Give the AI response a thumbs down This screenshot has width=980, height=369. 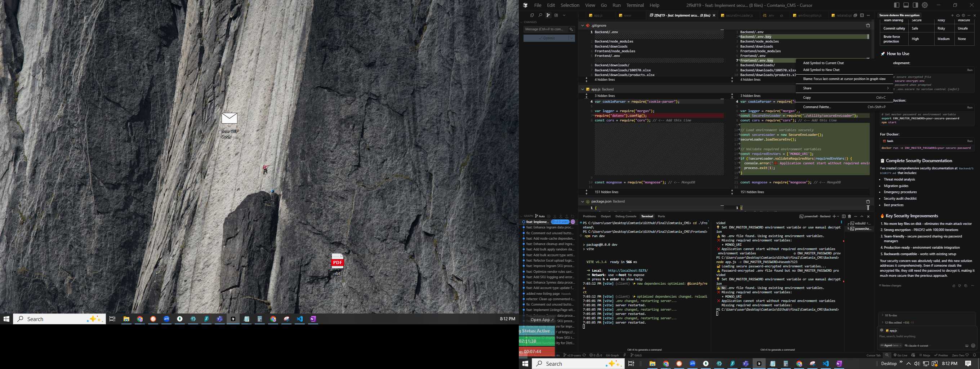point(959,286)
